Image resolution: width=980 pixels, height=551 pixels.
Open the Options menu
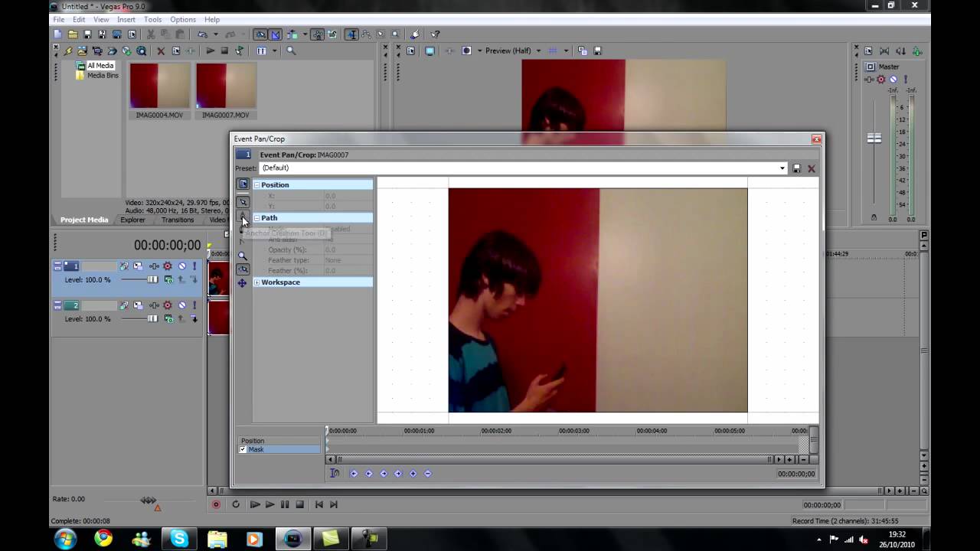(183, 19)
